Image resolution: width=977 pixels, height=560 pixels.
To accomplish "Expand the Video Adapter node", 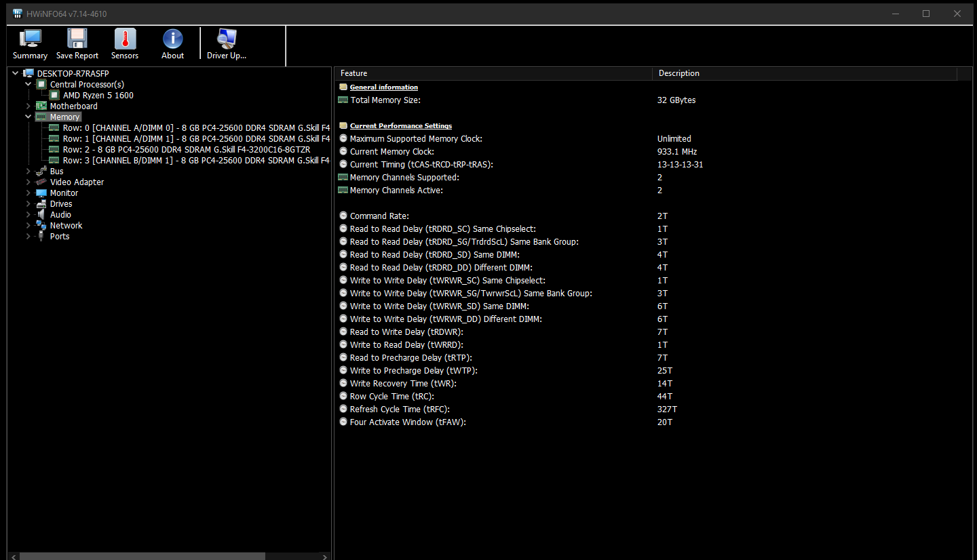I will point(28,182).
